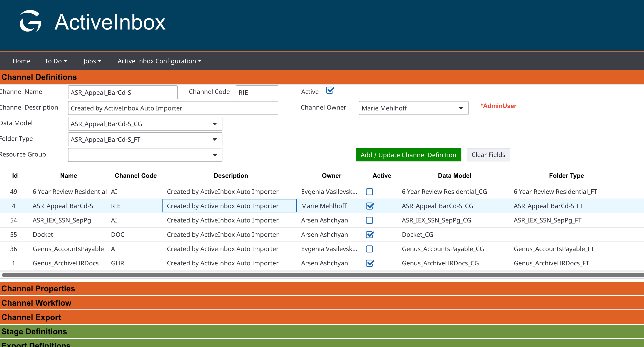Open the Channel Owner dropdown
Viewport: 644px width, 347px height.
point(413,108)
